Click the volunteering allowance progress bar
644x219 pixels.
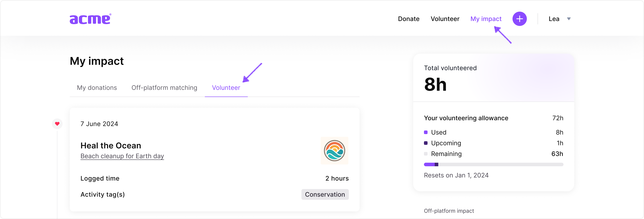click(x=494, y=165)
